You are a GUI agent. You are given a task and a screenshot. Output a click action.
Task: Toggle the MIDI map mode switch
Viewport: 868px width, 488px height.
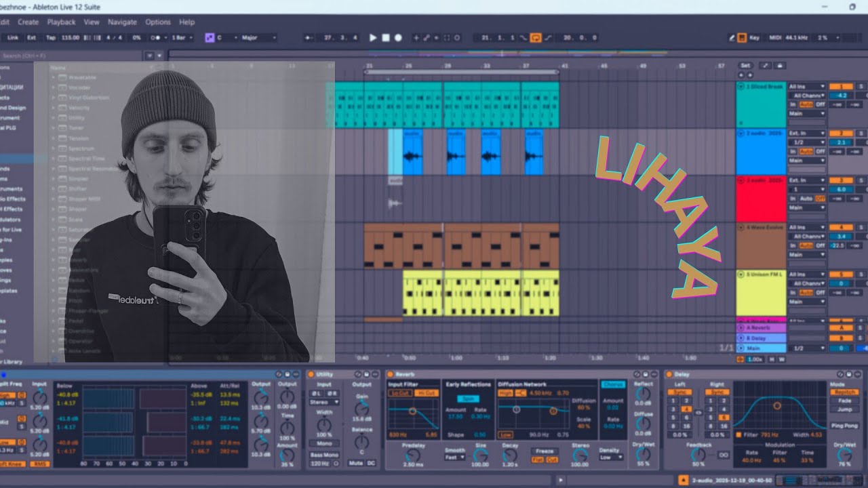coord(776,38)
